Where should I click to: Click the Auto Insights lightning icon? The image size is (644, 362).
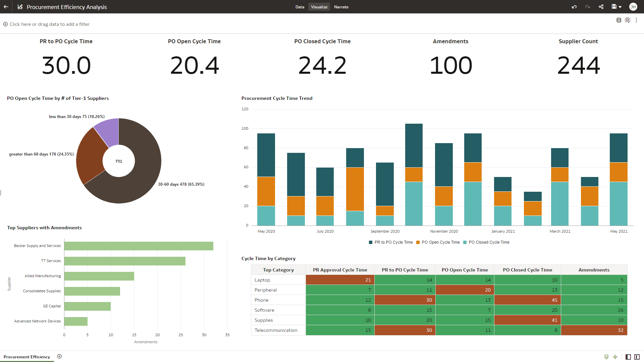point(616,357)
